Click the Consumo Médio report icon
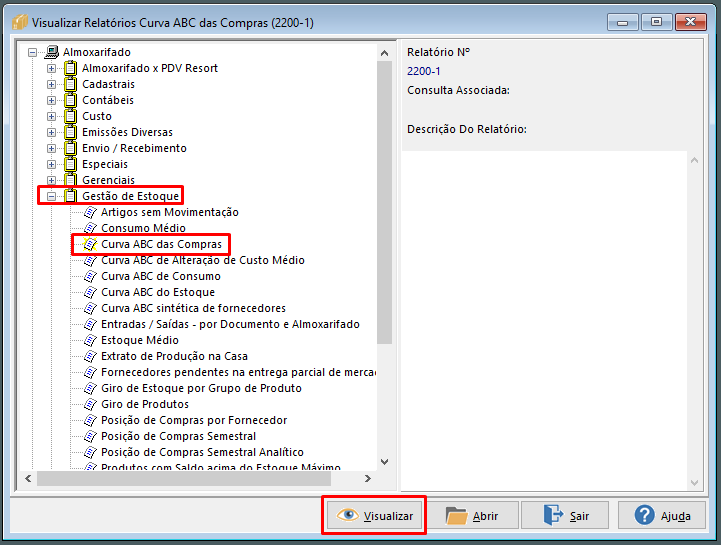 click(x=90, y=228)
